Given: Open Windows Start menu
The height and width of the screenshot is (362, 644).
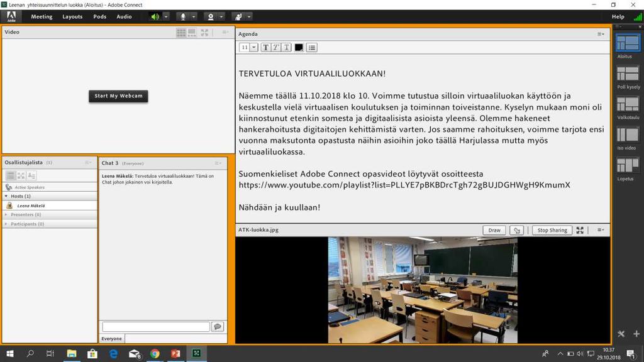Looking at the screenshot, I should coord(10,353).
